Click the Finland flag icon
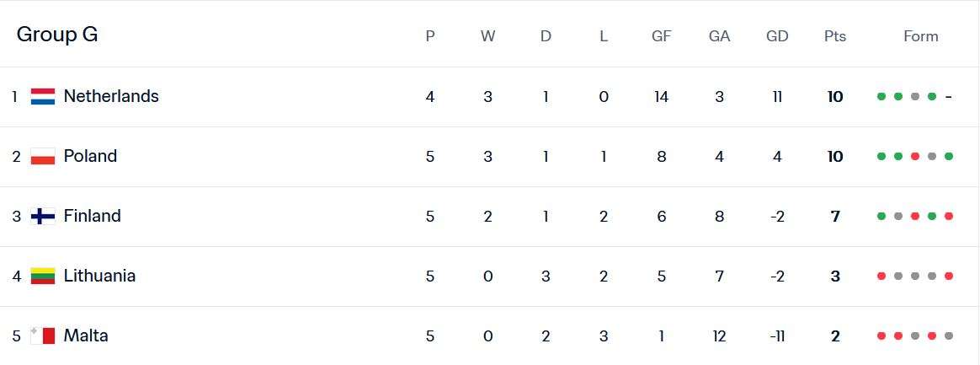Image resolution: width=980 pixels, height=365 pixels. point(43,217)
